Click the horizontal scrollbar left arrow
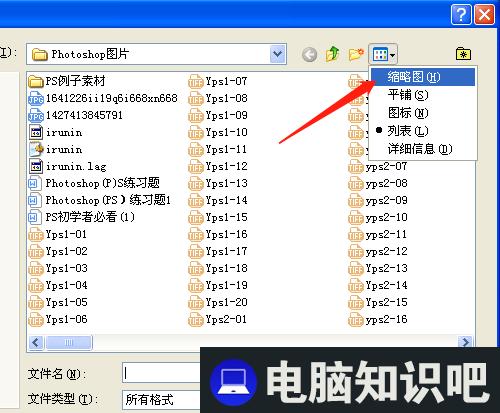 tap(36, 342)
